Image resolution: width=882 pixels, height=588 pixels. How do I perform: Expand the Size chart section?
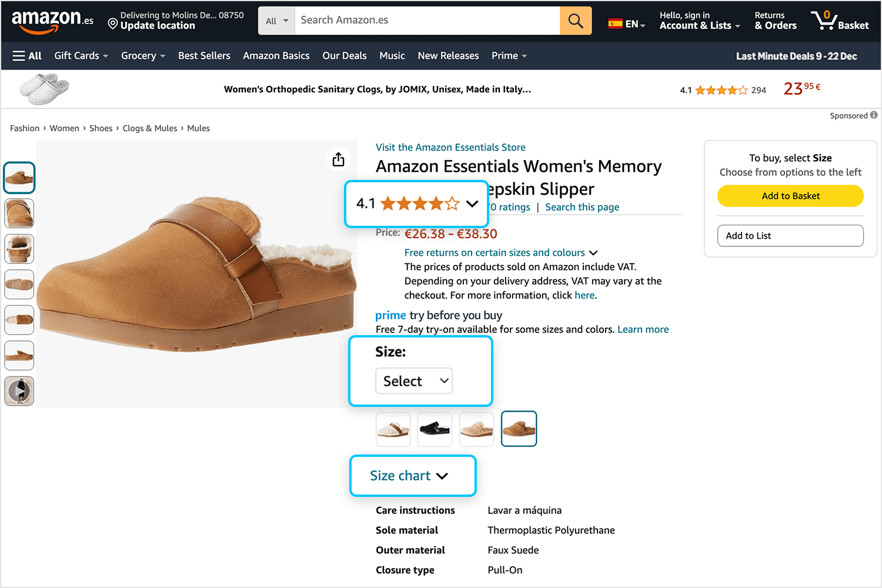pos(409,476)
